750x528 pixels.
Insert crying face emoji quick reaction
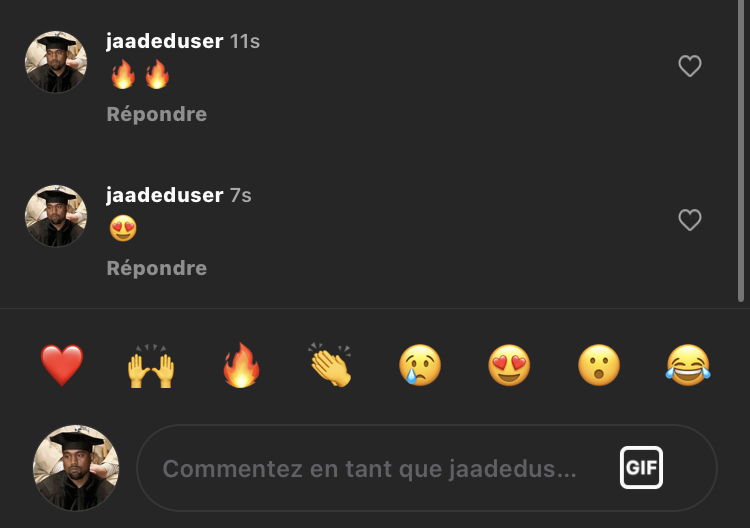coord(420,365)
